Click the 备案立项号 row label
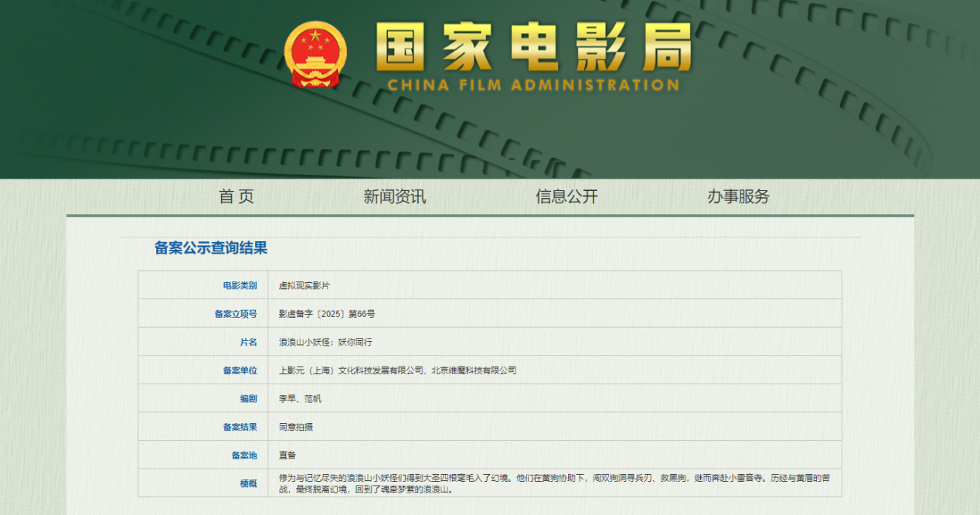 (x=235, y=314)
